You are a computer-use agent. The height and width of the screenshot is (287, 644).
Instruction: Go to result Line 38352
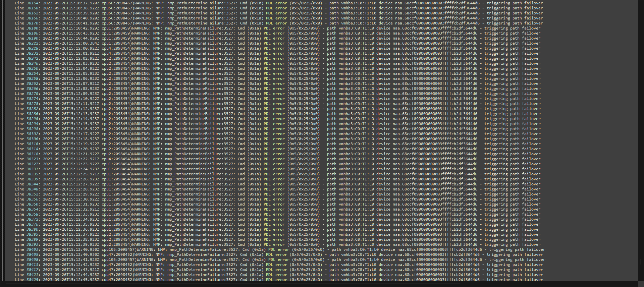coord(278,194)
